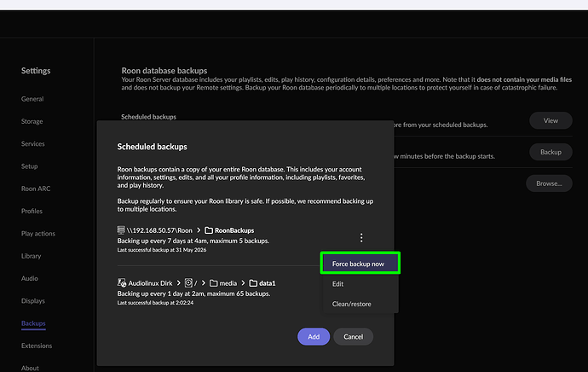Go to Setup settings

coord(29,166)
